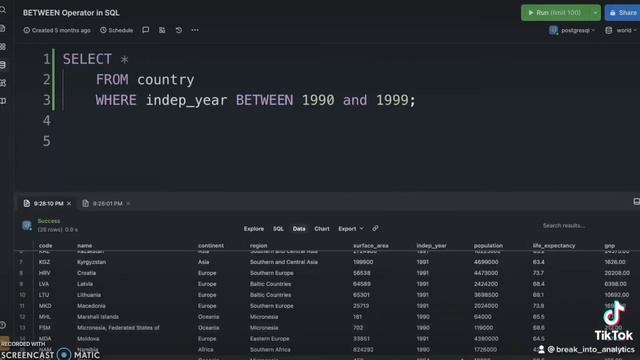640x360 pixels.
Task: Close the 9:26:01 PM result tab
Action: [128, 203]
